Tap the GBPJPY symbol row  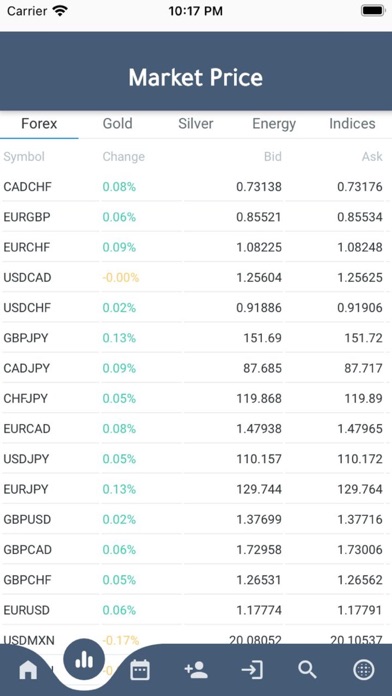[196, 338]
